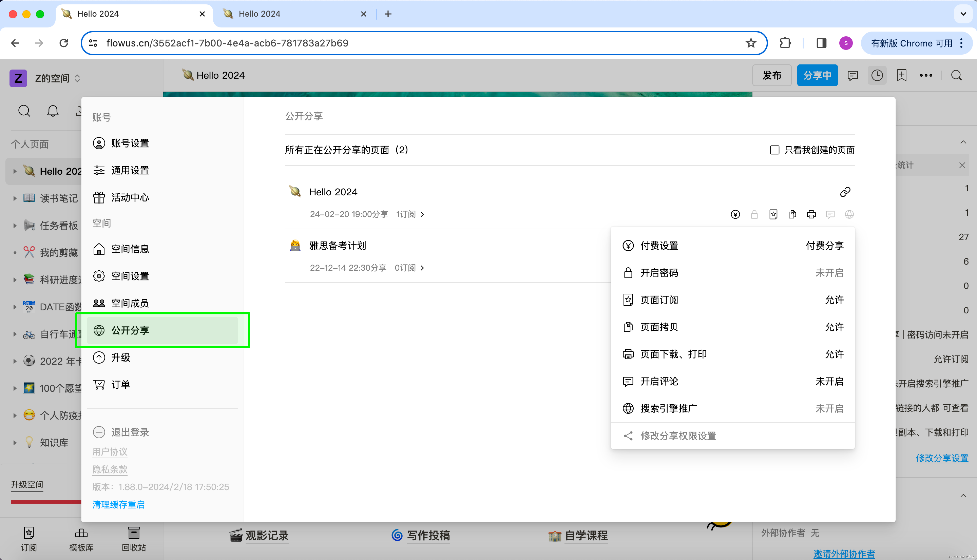977x560 pixels.
Task: Open page history clock icon
Action: pyautogui.click(x=877, y=75)
